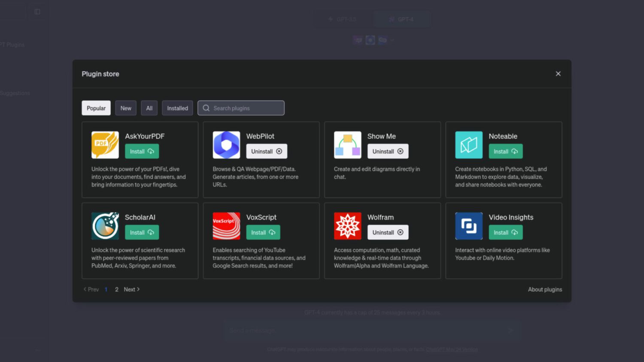Uninstall the Wolfram plugin
The height and width of the screenshot is (362, 644).
point(388,232)
